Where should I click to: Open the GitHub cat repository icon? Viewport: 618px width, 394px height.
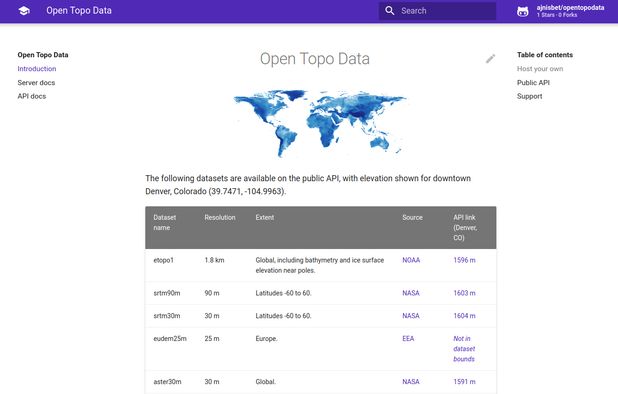pos(523,11)
